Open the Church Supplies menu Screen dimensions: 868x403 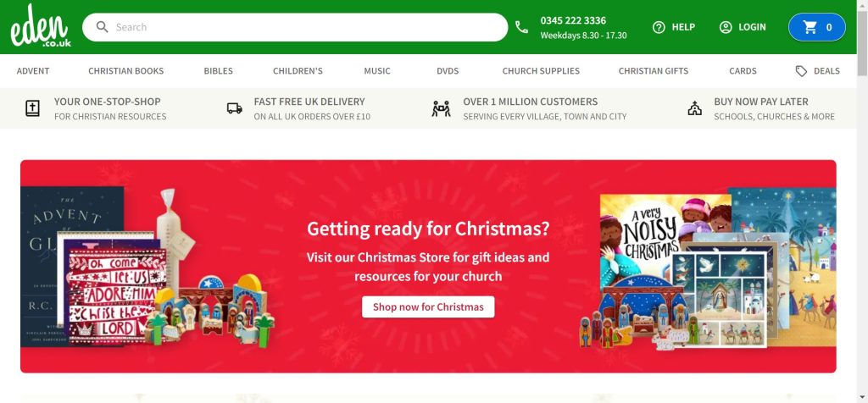[541, 71]
